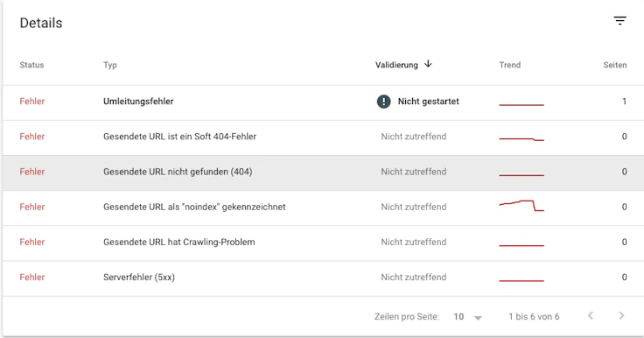Click trend sparkline of Soft 404-Fehler row

click(x=521, y=139)
